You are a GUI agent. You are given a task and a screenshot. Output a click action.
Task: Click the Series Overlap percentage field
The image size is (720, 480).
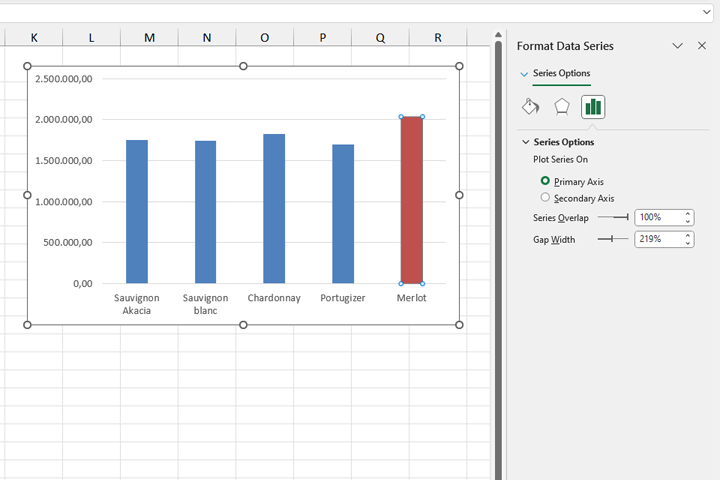point(658,217)
